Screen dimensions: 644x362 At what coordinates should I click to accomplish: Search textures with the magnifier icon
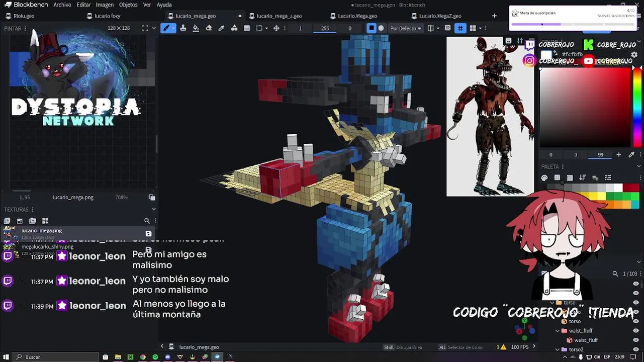click(x=147, y=221)
